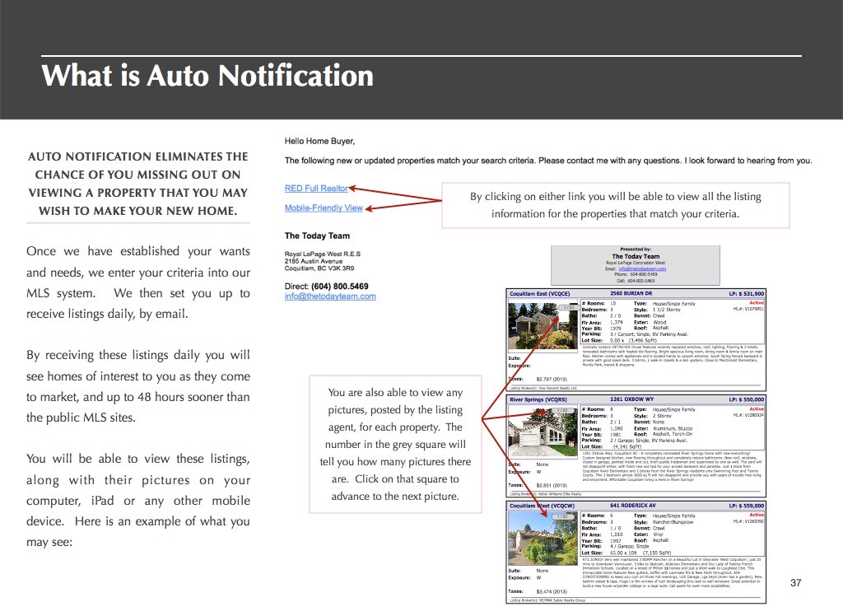Click the 'What is Auto Notification' slide title
The image size is (843, 616).
coord(207,76)
